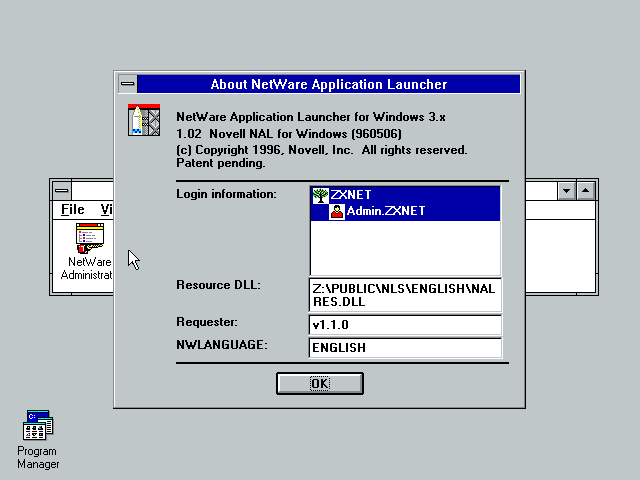
Task: Click the 'Requester:' label
Action: pos(207,322)
